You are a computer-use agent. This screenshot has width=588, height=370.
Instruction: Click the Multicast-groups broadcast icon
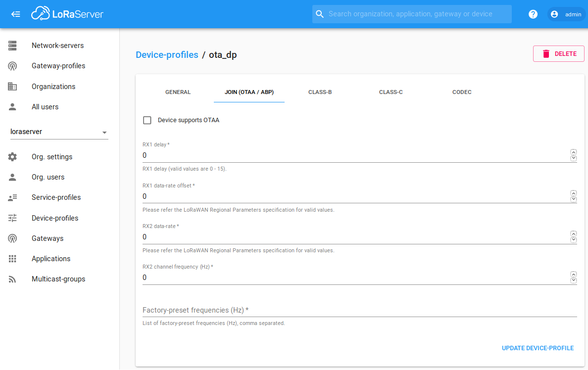pyautogui.click(x=12, y=278)
